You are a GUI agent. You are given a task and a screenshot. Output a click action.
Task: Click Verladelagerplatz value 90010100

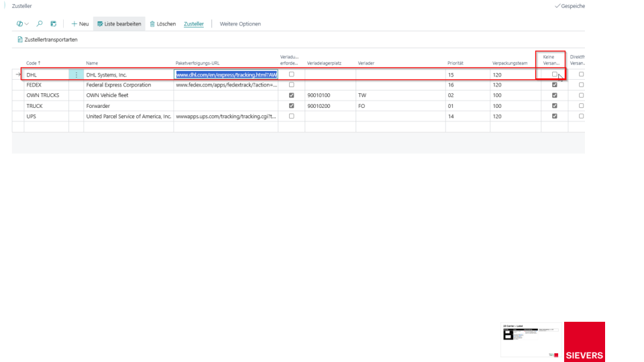pos(319,95)
